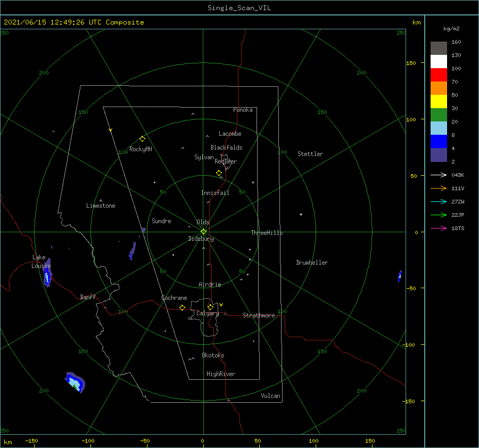Pick the blue 4-8 legend swatch

coord(439,142)
